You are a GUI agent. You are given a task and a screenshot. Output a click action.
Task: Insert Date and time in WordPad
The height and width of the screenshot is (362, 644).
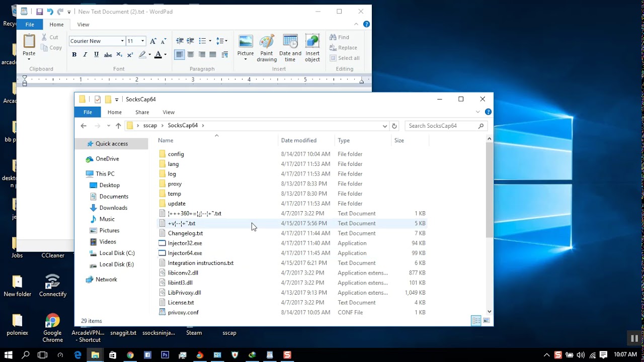[290, 48]
